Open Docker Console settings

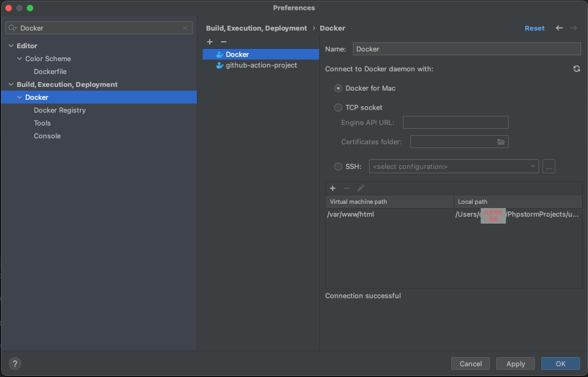(47, 136)
